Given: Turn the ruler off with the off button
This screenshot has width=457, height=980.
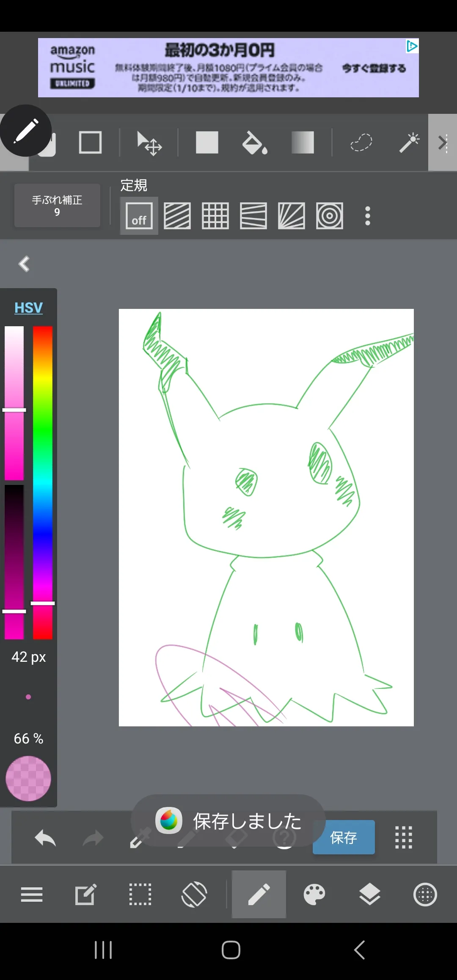Looking at the screenshot, I should pos(139,216).
